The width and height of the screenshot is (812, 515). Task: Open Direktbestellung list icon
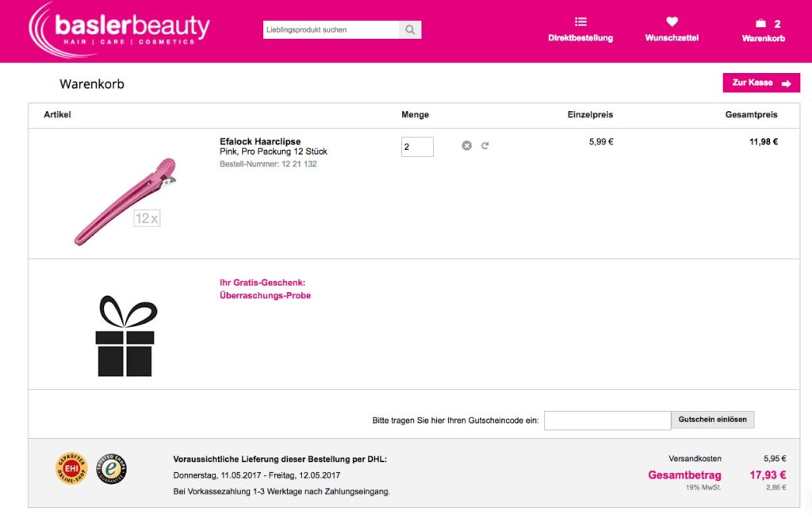580,22
